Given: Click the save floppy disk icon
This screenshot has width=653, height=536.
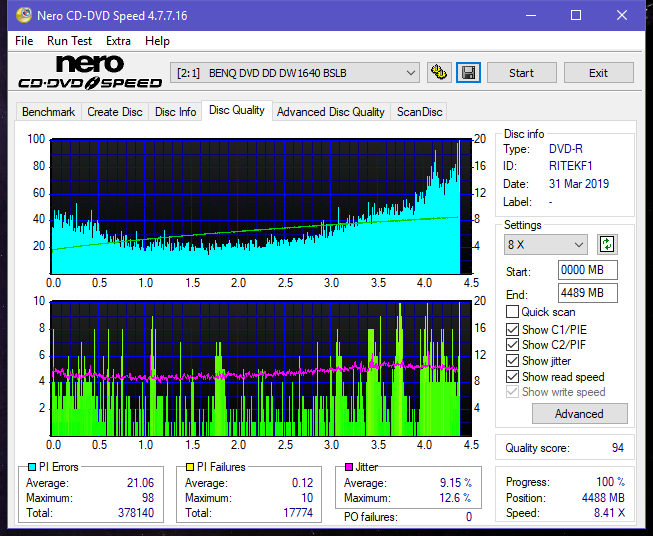Looking at the screenshot, I should pyautogui.click(x=469, y=73).
